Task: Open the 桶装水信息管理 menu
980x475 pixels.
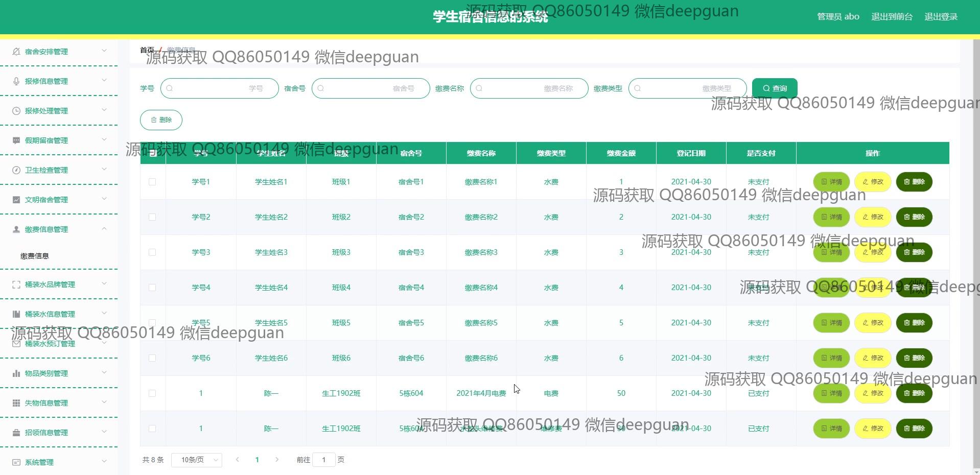Action: tap(59, 314)
